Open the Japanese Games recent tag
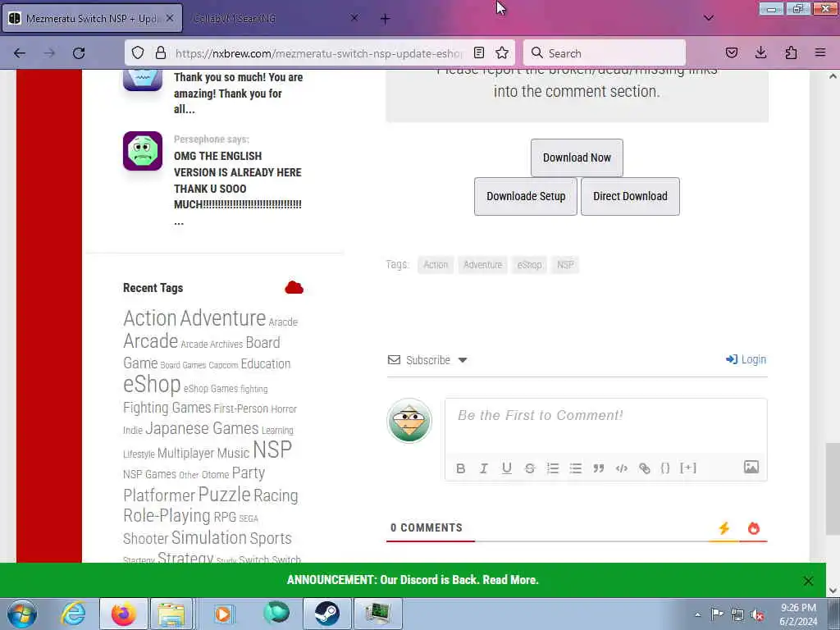The height and width of the screenshot is (630, 840). 202,428
